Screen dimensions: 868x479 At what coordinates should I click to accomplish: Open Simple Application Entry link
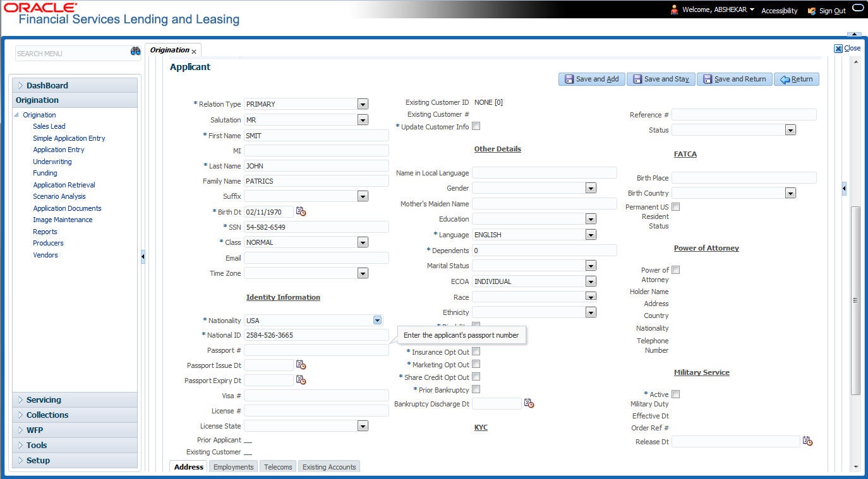[69, 138]
